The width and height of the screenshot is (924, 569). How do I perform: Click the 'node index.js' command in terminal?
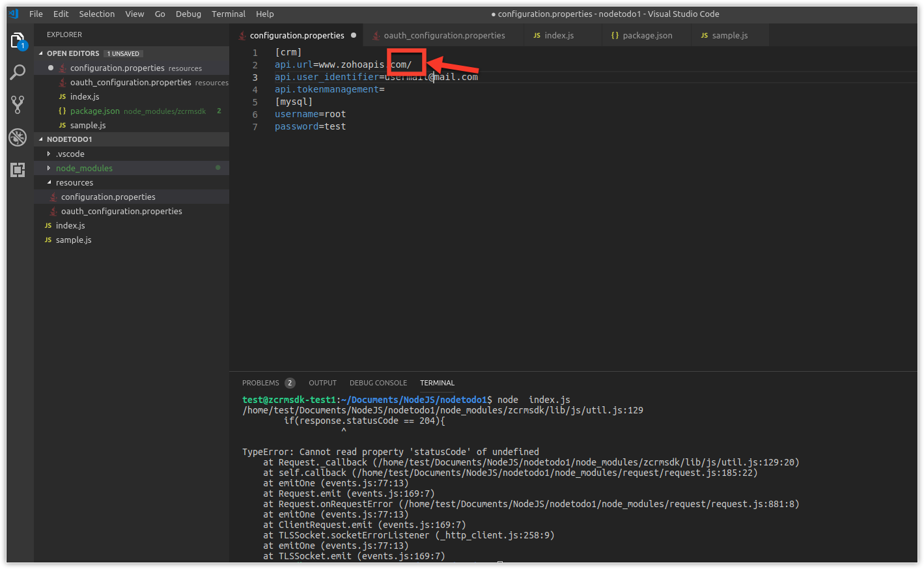coord(534,400)
